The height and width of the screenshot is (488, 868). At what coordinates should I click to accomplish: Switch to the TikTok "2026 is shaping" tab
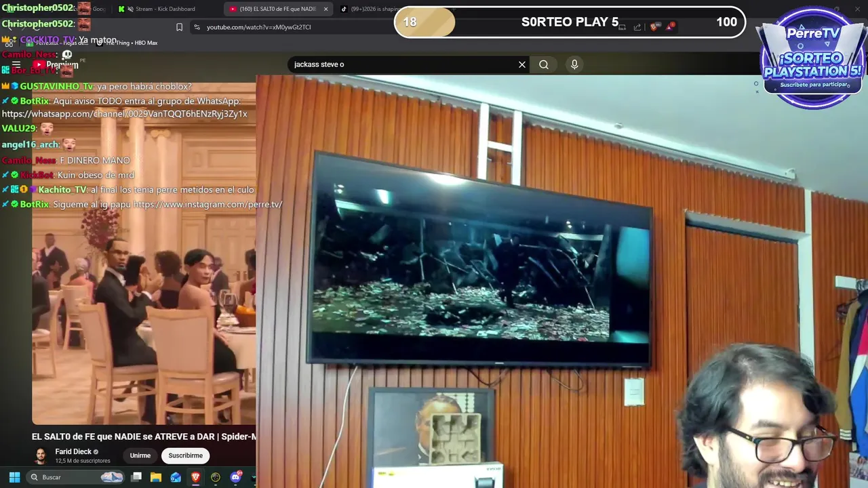(x=370, y=9)
